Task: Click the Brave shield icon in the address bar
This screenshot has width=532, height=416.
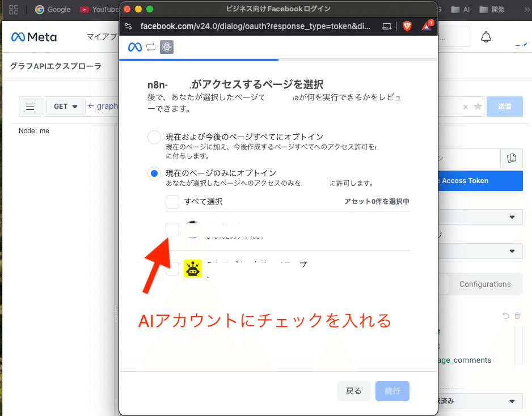Action: 407,26
